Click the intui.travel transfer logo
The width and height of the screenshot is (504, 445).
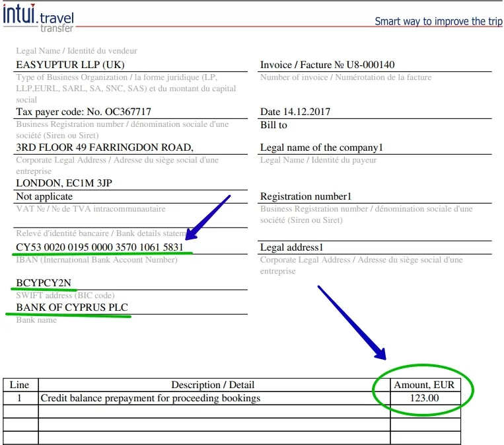point(38,17)
